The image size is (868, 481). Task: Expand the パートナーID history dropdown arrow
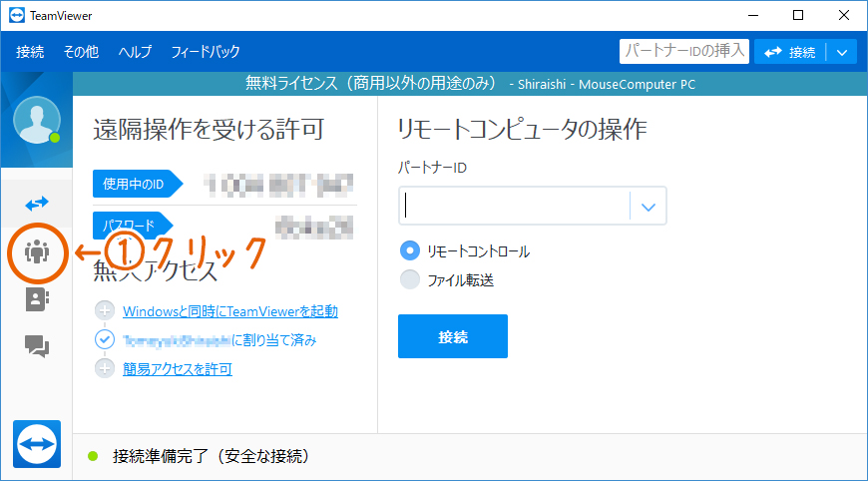coord(649,207)
